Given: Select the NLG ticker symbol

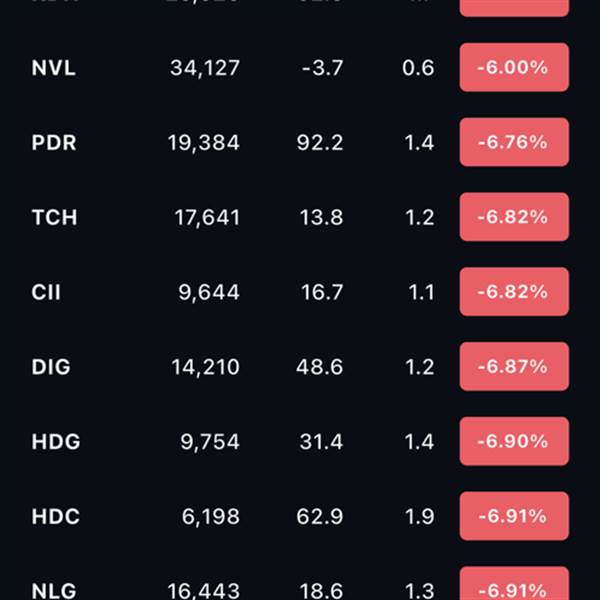Looking at the screenshot, I should [54, 591].
